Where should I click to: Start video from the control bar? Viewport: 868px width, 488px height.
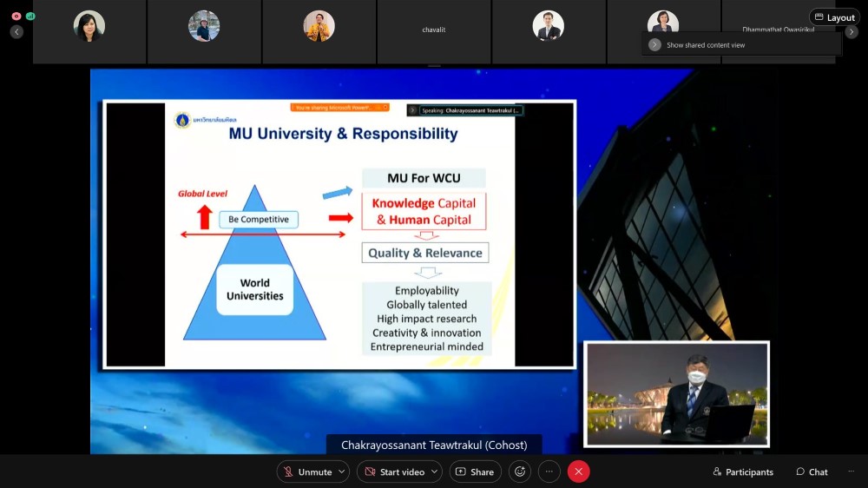[393, 472]
